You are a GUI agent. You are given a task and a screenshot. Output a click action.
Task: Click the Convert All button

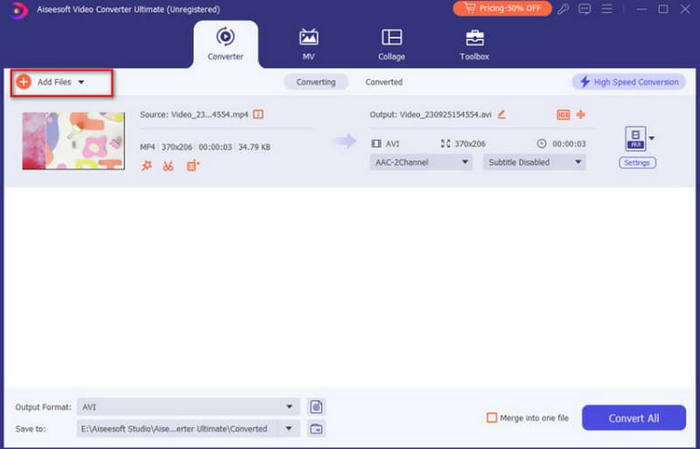point(633,418)
